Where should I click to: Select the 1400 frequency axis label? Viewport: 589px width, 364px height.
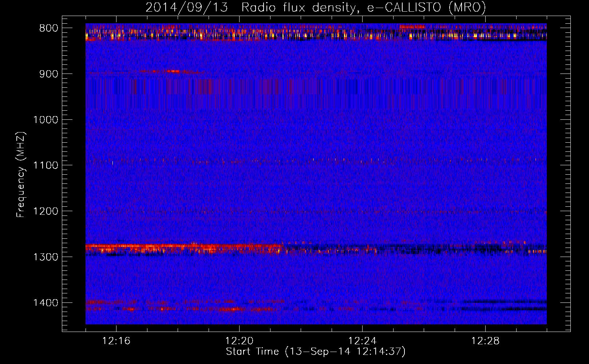[46, 303]
